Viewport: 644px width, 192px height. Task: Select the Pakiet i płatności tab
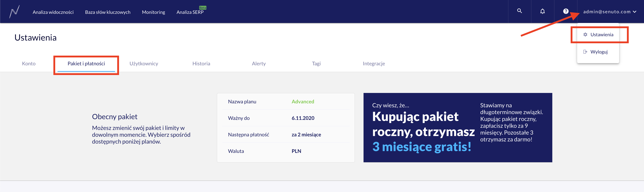point(86,64)
